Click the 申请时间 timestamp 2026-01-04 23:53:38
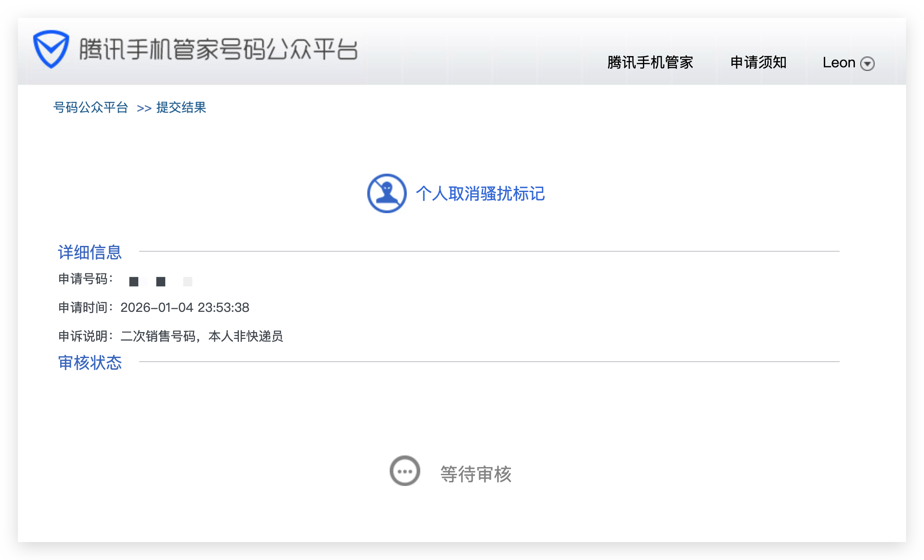Viewport: 924px width, 560px height. 185,307
